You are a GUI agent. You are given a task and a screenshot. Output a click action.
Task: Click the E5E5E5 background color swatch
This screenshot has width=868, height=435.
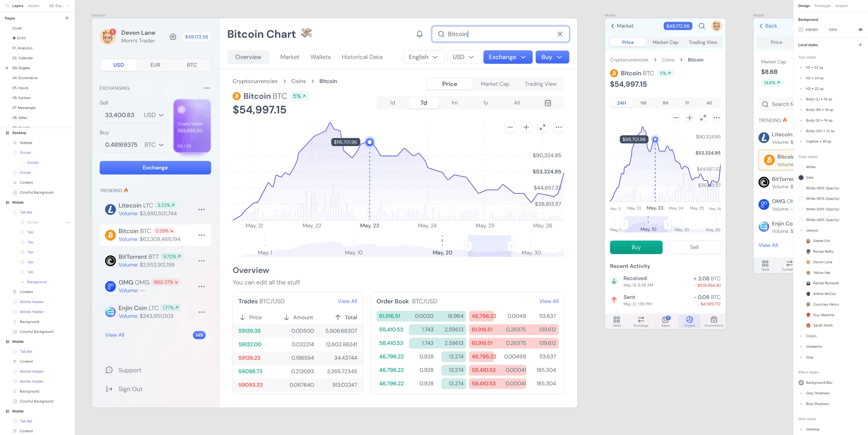(801, 30)
